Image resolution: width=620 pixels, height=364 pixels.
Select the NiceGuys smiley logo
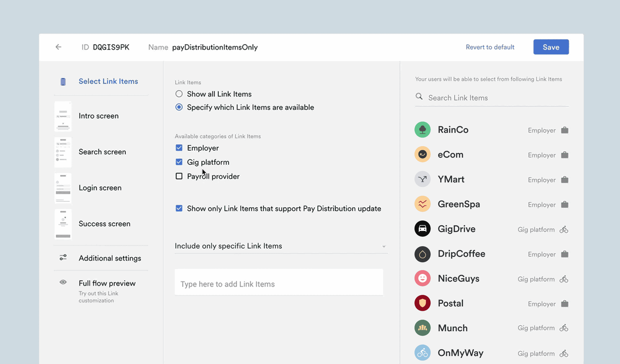click(422, 278)
